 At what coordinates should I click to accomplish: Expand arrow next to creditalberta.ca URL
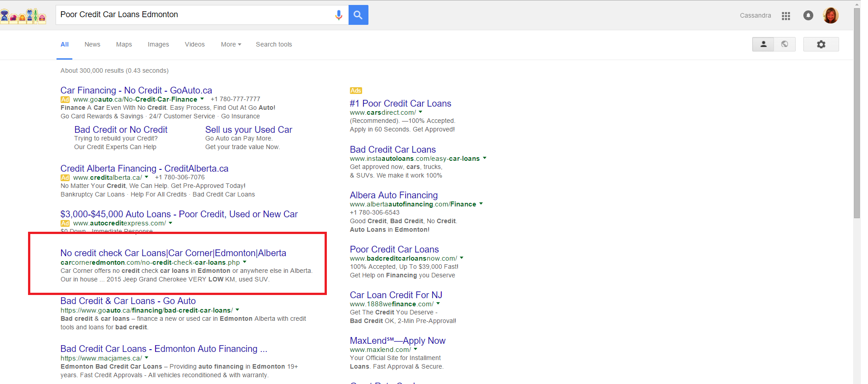(x=146, y=177)
